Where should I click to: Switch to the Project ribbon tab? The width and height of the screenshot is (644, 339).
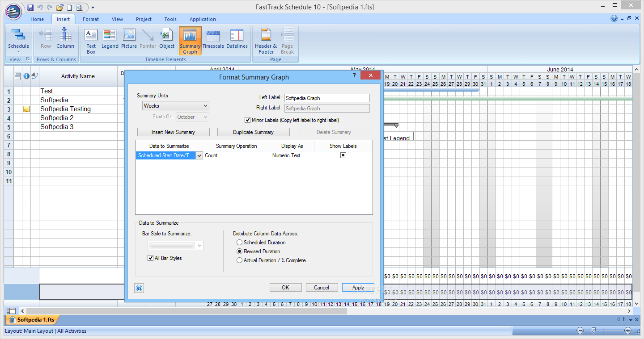(x=144, y=19)
